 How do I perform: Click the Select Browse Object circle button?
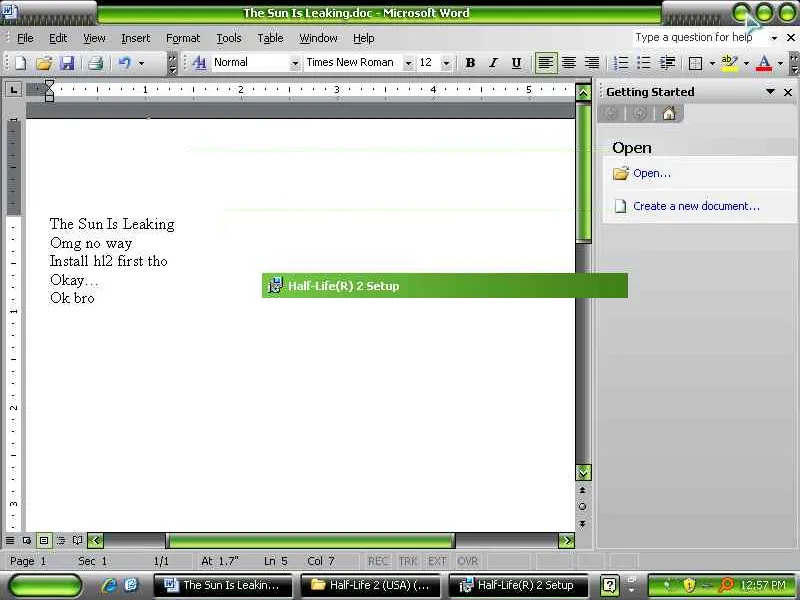583,507
